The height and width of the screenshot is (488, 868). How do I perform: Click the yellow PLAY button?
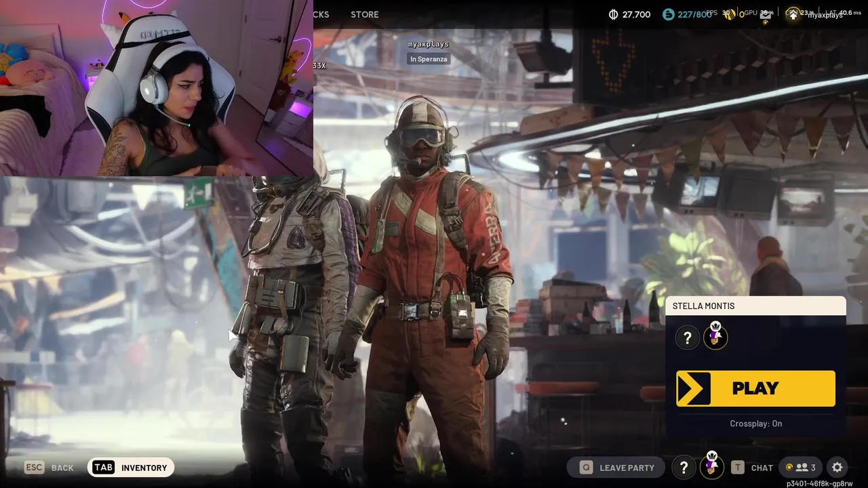(x=755, y=388)
